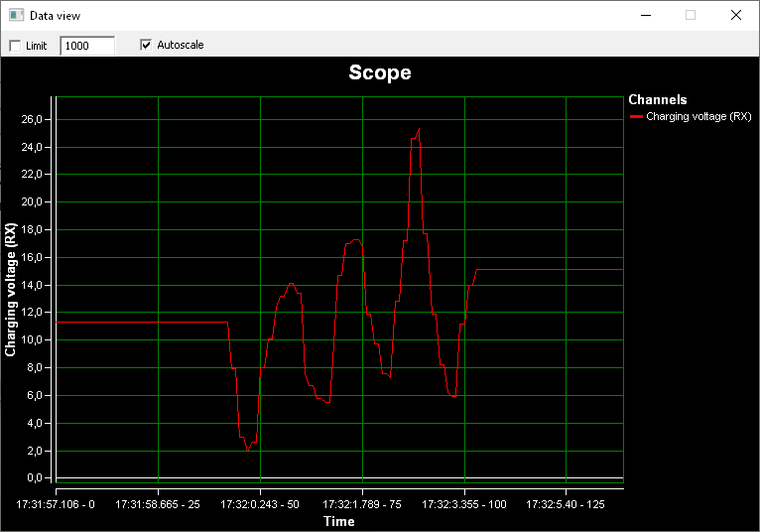Enable the Limit checkbox
The image size is (760, 532).
click(x=16, y=46)
